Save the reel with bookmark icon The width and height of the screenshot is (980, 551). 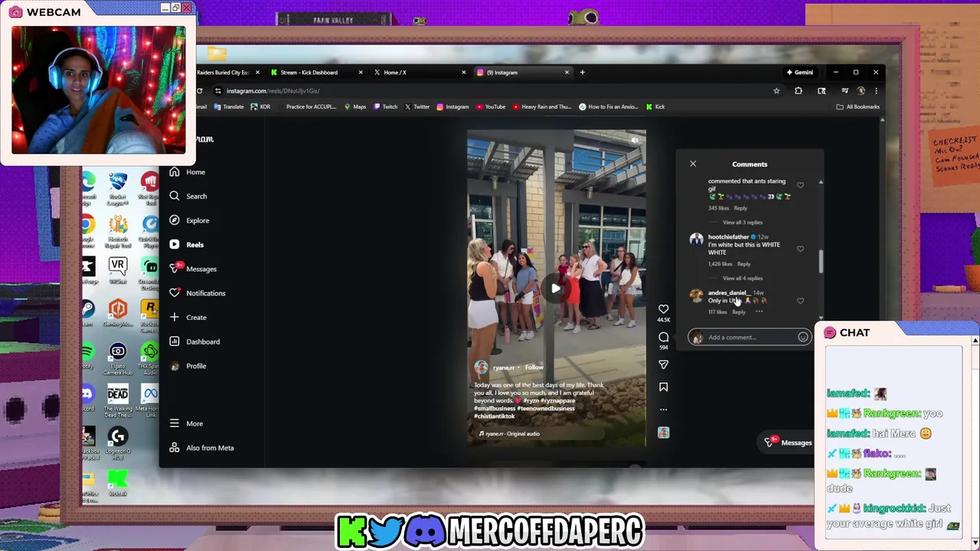point(664,387)
